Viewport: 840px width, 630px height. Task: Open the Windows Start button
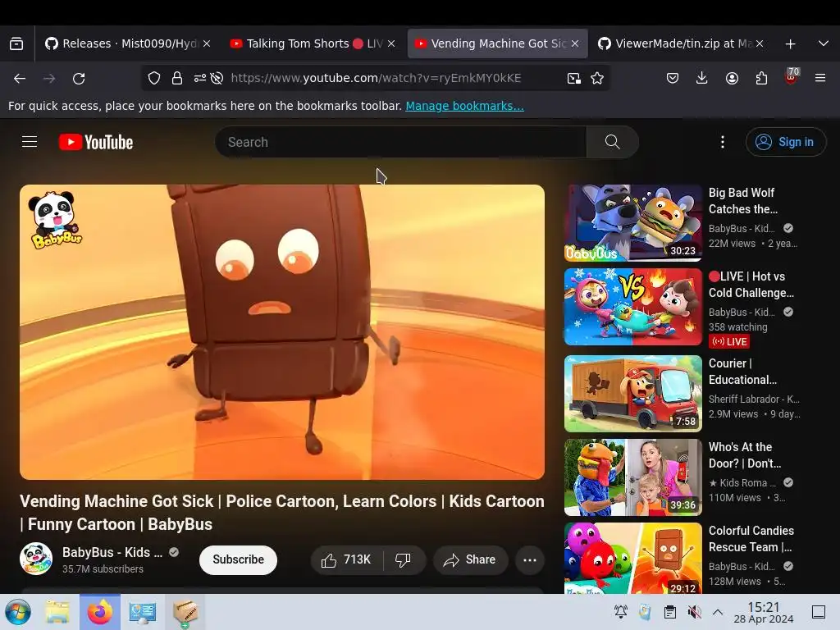click(18, 612)
